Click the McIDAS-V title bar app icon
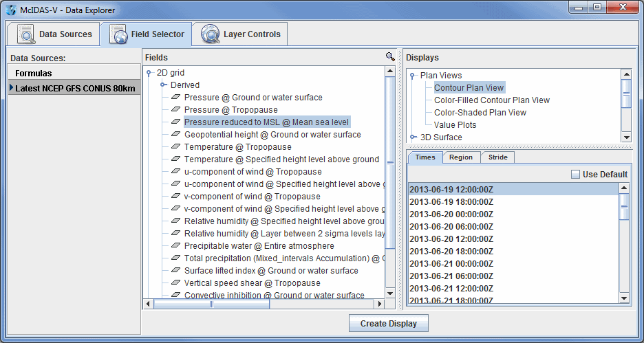 click(12, 10)
